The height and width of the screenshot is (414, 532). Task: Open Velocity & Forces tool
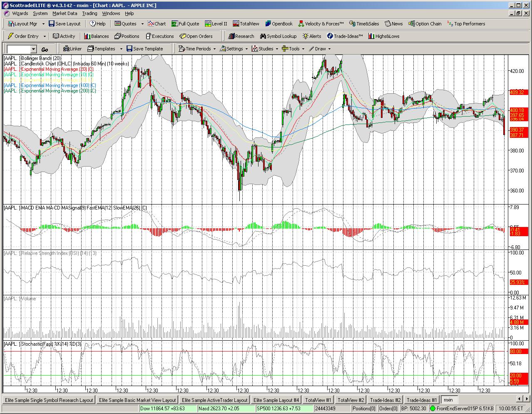click(321, 24)
